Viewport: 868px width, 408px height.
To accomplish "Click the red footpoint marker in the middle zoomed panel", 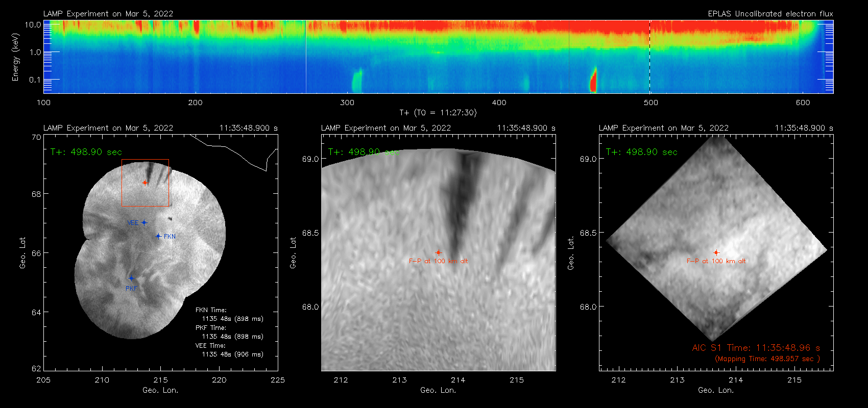I will coord(438,252).
